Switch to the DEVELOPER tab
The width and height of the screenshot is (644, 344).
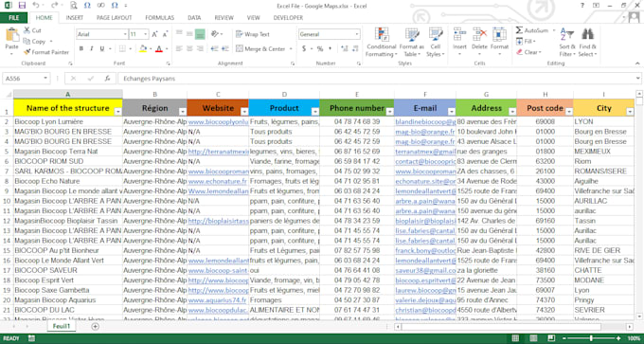[x=288, y=18]
